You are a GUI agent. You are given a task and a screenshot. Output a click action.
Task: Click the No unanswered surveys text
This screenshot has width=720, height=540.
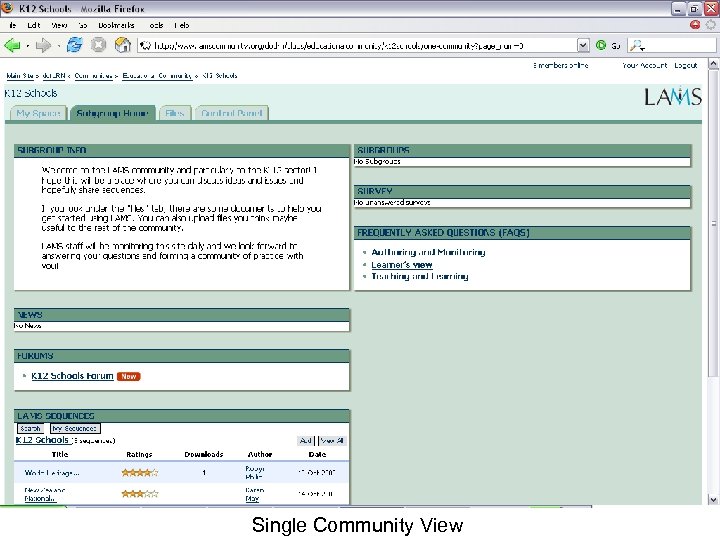click(x=392, y=202)
